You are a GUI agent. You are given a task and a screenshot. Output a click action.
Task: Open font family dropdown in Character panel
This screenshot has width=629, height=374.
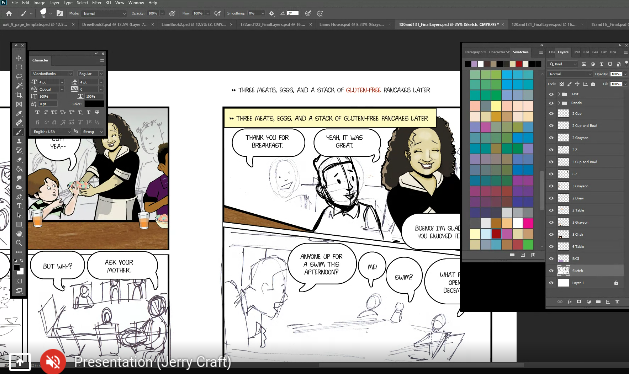pos(52,73)
